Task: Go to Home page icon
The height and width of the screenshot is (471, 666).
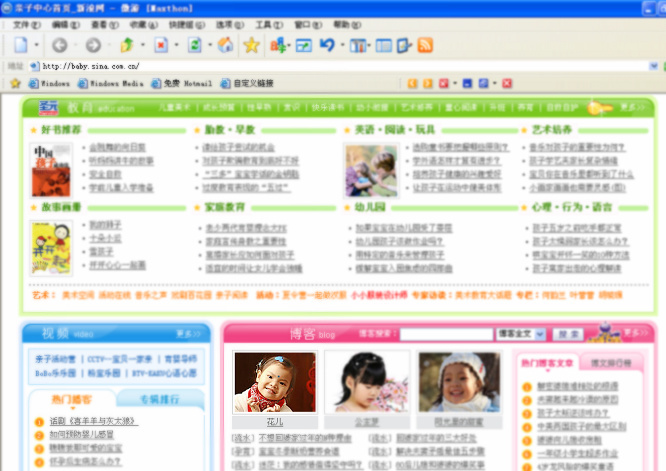Action: click(225, 45)
